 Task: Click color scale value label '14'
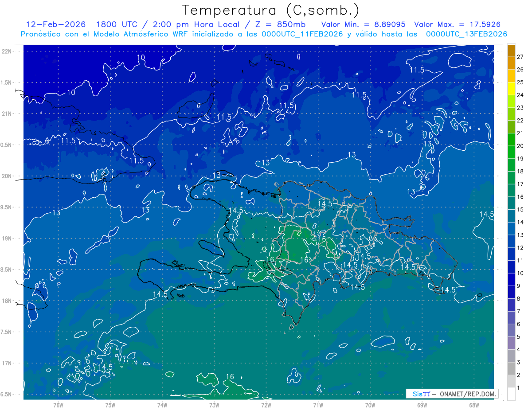tap(520, 223)
